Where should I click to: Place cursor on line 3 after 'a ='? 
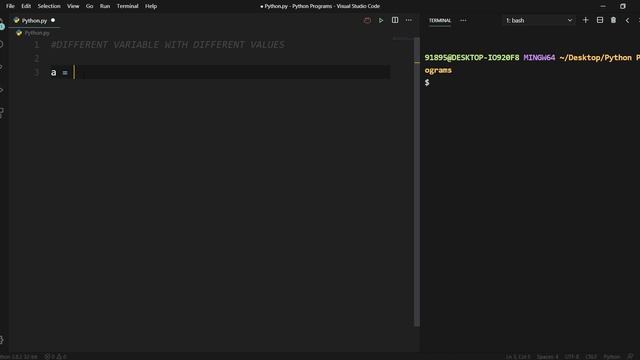74,72
